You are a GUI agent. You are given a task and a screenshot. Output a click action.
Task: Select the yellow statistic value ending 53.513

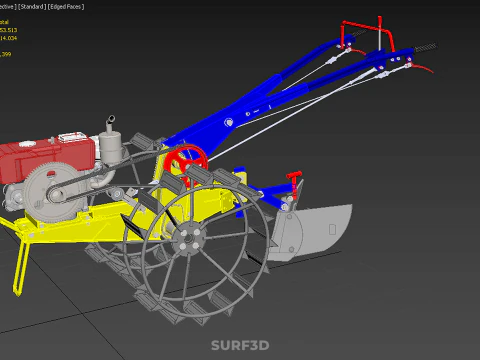click(8, 30)
